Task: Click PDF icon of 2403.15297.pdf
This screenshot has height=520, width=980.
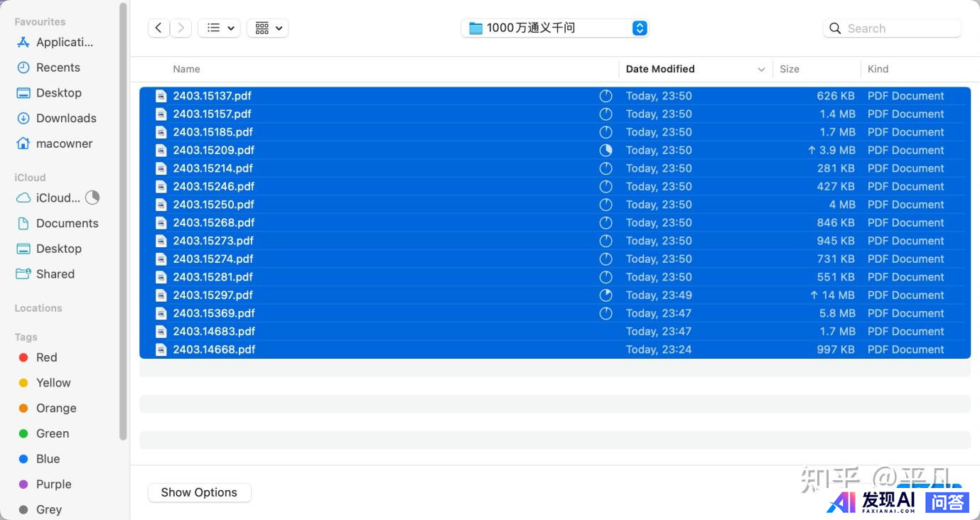Action: pyautogui.click(x=161, y=295)
